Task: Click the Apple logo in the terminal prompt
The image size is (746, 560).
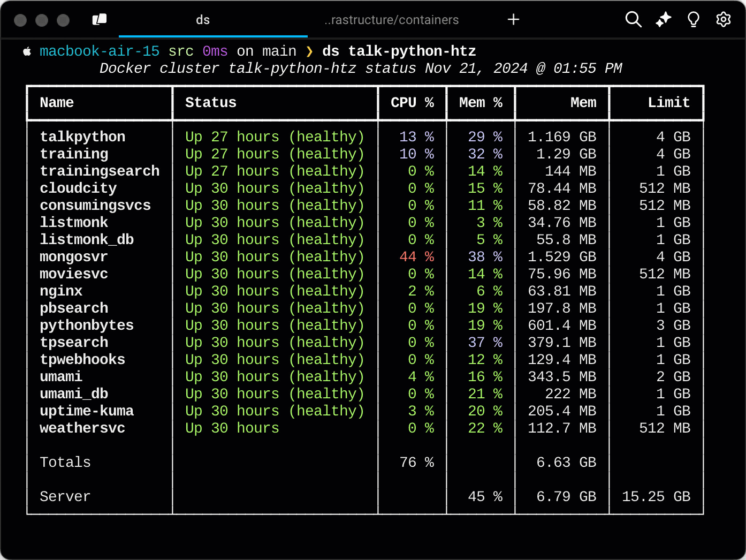Action: point(27,51)
